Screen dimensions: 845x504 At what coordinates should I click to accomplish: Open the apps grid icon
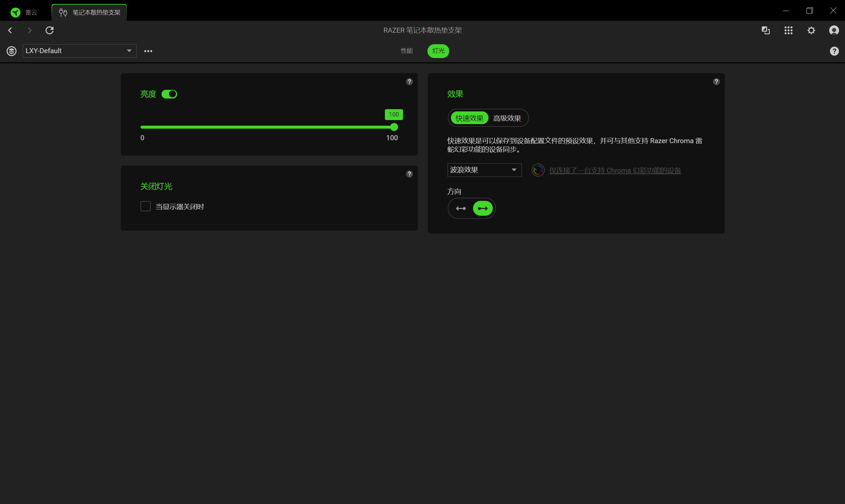click(788, 30)
